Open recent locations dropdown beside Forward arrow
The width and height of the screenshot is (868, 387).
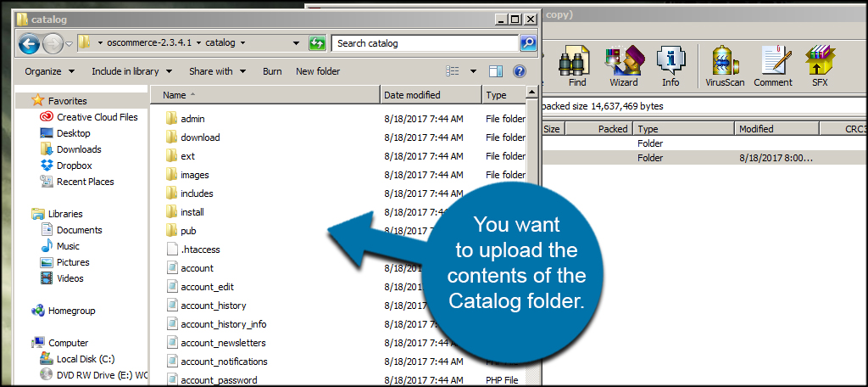pyautogui.click(x=69, y=43)
